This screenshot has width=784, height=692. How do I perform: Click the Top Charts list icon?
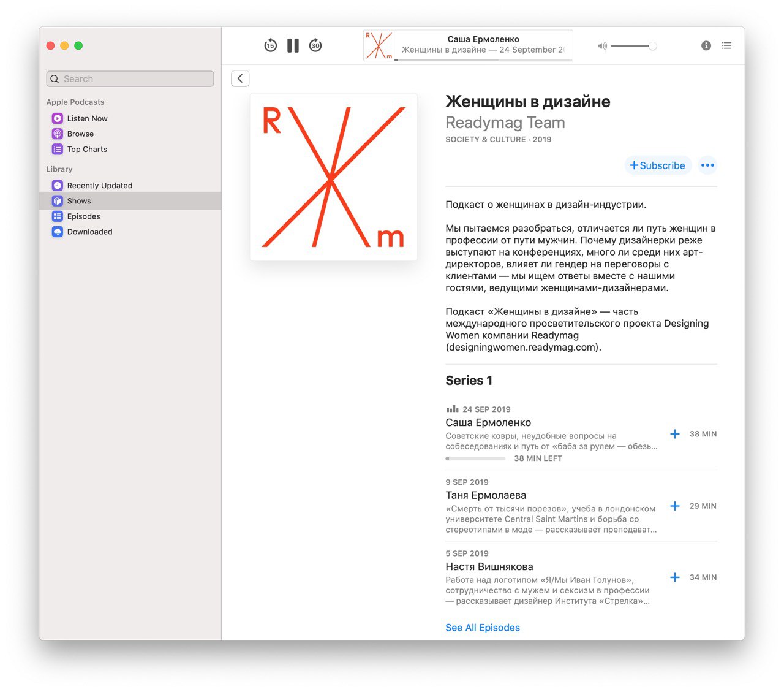pyautogui.click(x=57, y=149)
